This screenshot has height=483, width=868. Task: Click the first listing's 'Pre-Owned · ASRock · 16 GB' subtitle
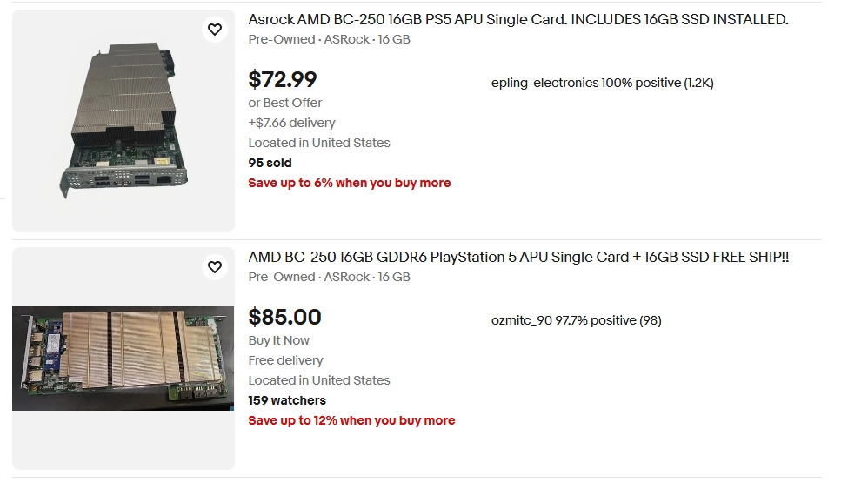coord(329,39)
